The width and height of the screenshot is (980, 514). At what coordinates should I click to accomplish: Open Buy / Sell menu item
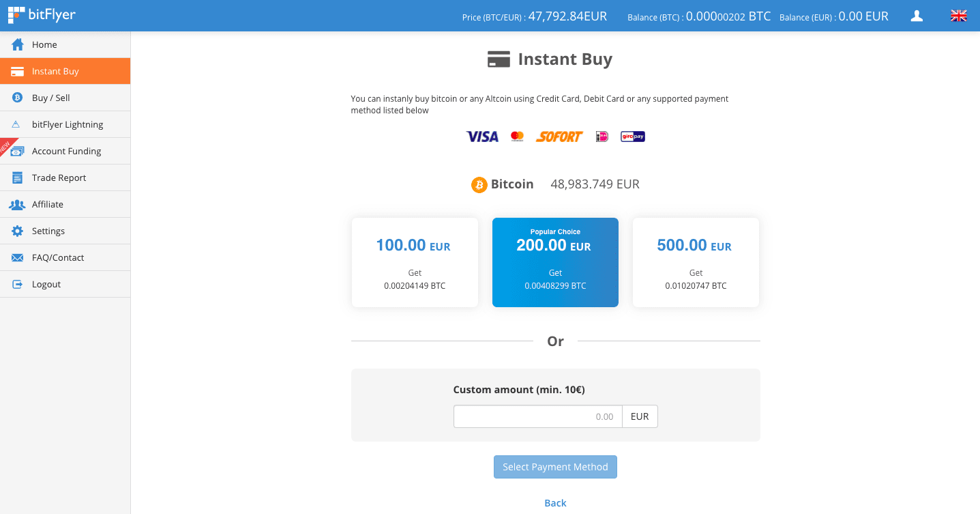(65, 98)
